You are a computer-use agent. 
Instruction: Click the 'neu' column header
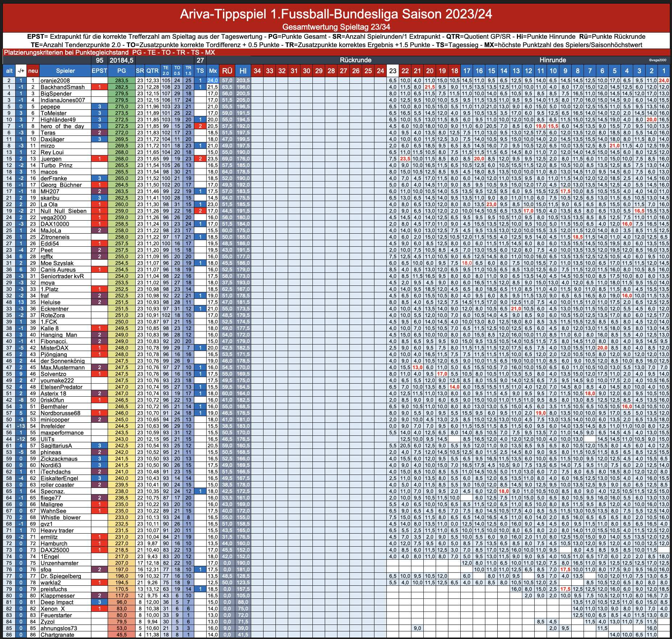tap(33, 71)
